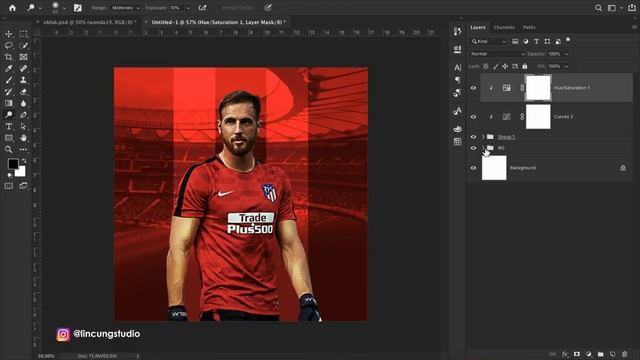The width and height of the screenshot is (640, 360).
Task: Hide the BG layer group
Action: point(473,148)
